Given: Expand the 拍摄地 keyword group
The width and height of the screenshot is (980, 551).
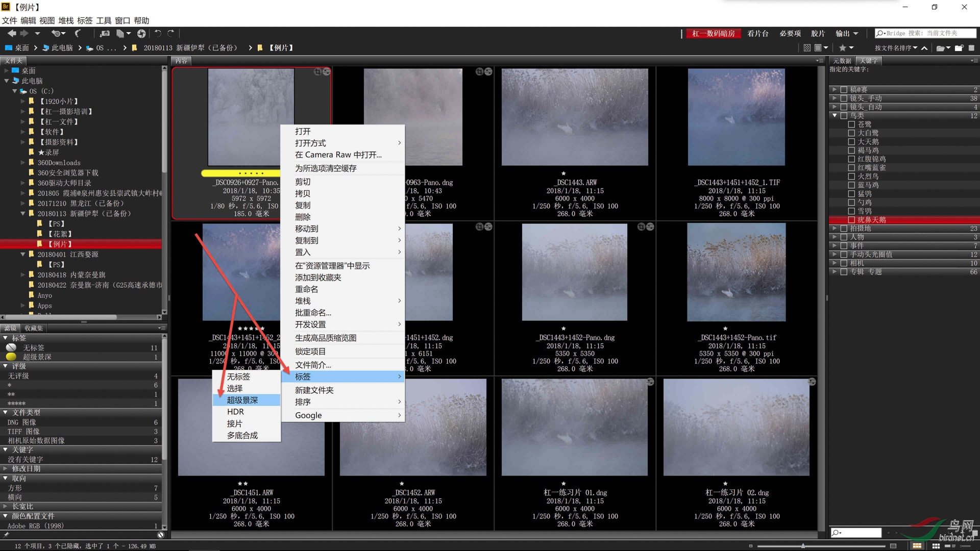Looking at the screenshot, I should 835,229.
